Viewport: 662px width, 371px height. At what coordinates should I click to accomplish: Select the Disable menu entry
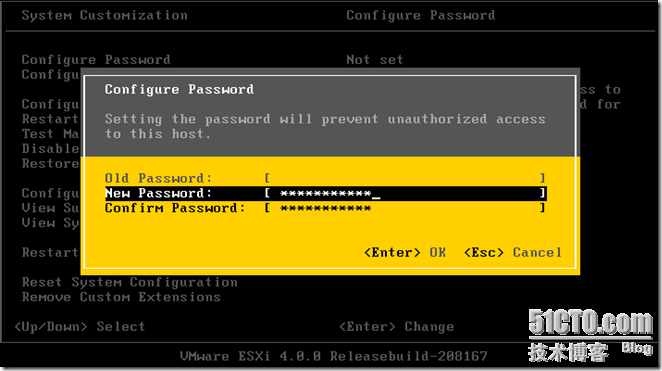click(50, 149)
